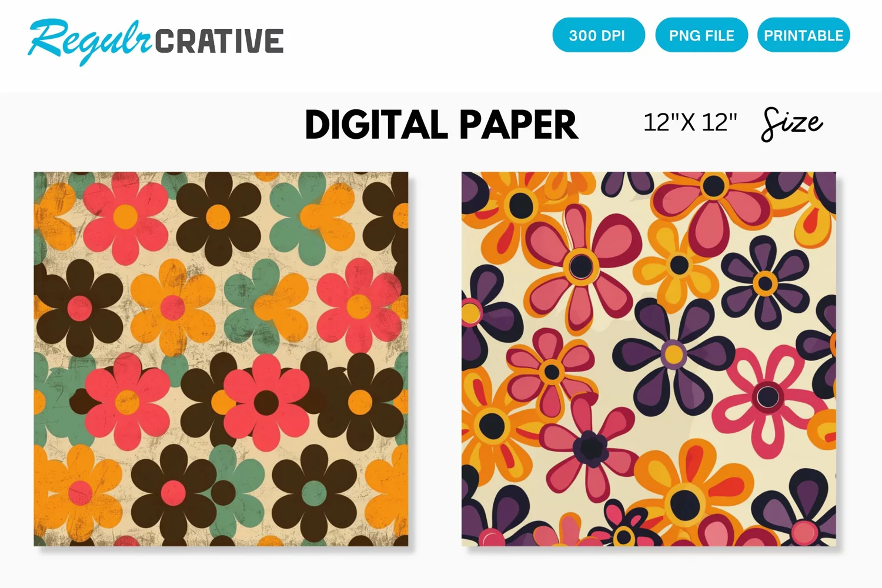The height and width of the screenshot is (588, 882).
Task: Open the distressed retro floral paper thumbnail
Action: 221,359
